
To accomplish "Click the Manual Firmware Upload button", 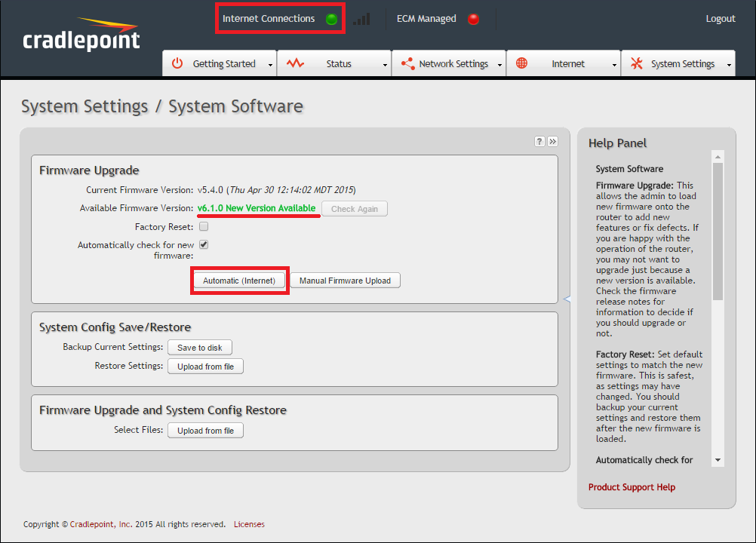I will tap(346, 281).
